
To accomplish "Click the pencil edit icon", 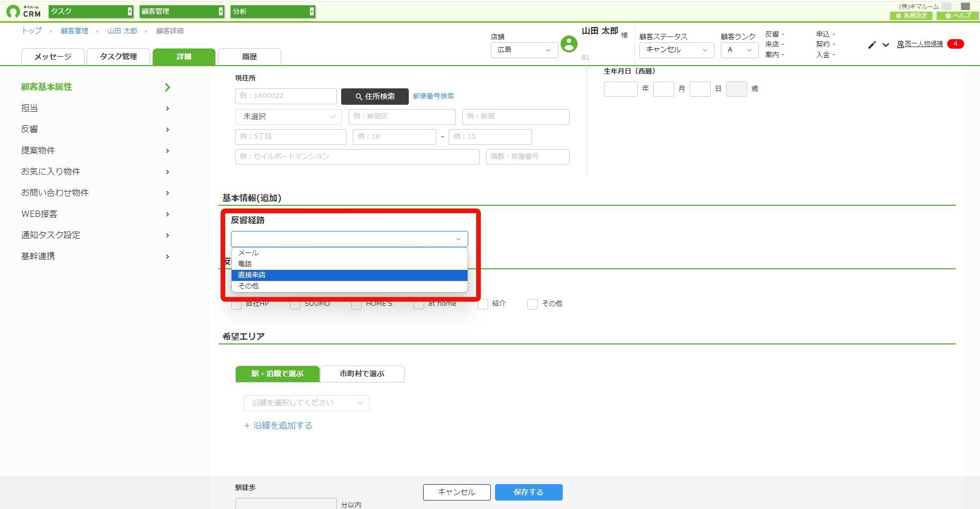I will 872,45.
